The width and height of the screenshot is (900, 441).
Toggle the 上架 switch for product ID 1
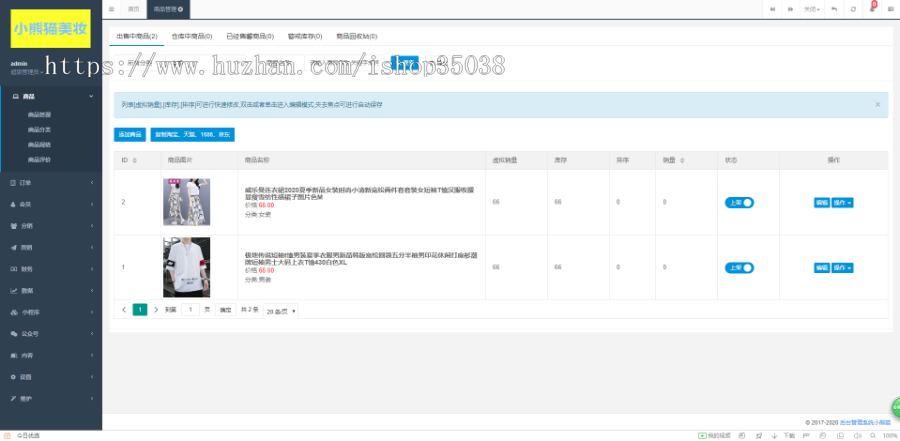click(x=739, y=267)
